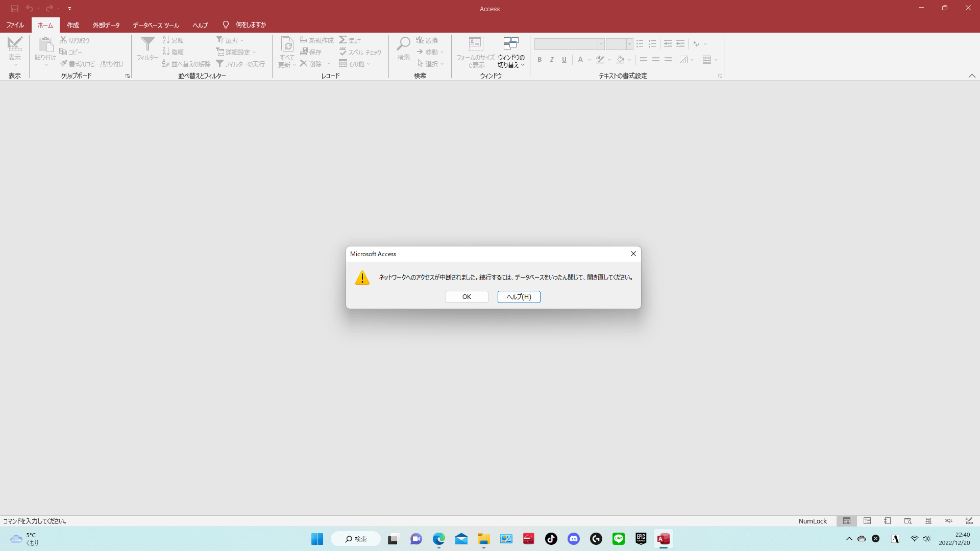Click the コピー copy button
This screenshot has height=551, width=980.
tap(71, 52)
